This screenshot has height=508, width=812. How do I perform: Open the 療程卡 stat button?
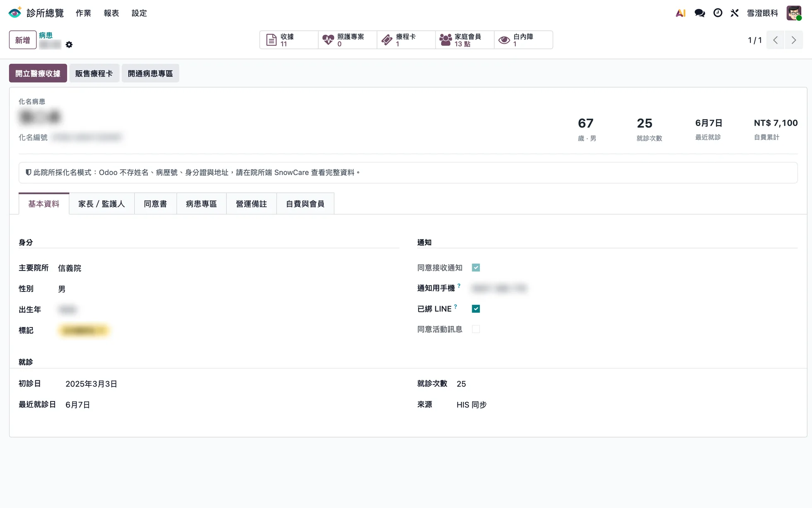click(x=406, y=40)
